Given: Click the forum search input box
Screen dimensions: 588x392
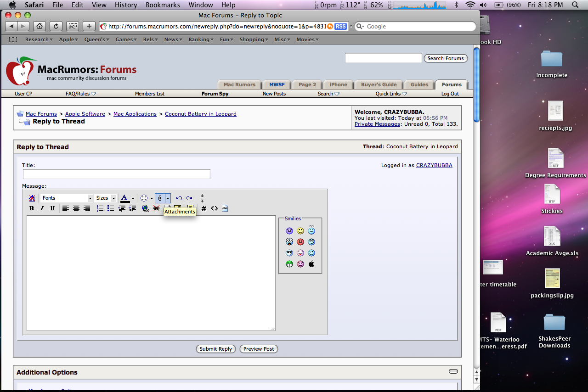Looking at the screenshot, I should (x=383, y=58).
